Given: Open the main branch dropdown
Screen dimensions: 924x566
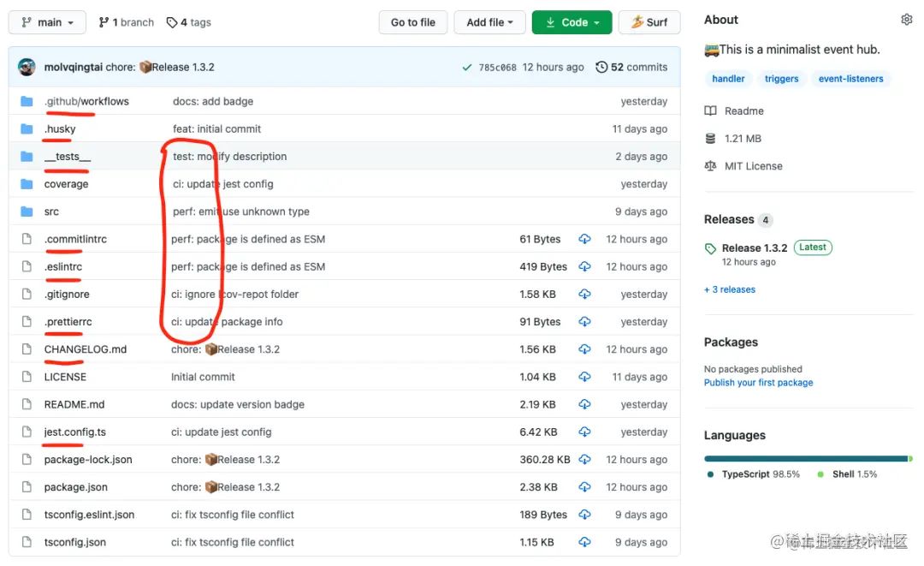Looking at the screenshot, I should [47, 22].
